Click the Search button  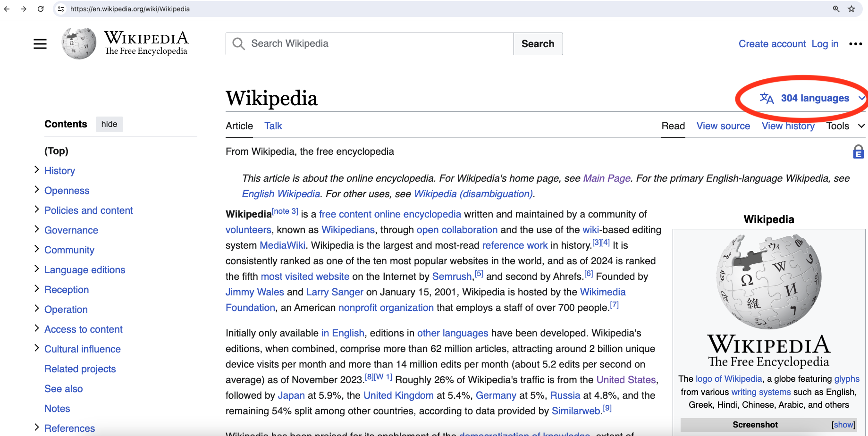pos(538,44)
